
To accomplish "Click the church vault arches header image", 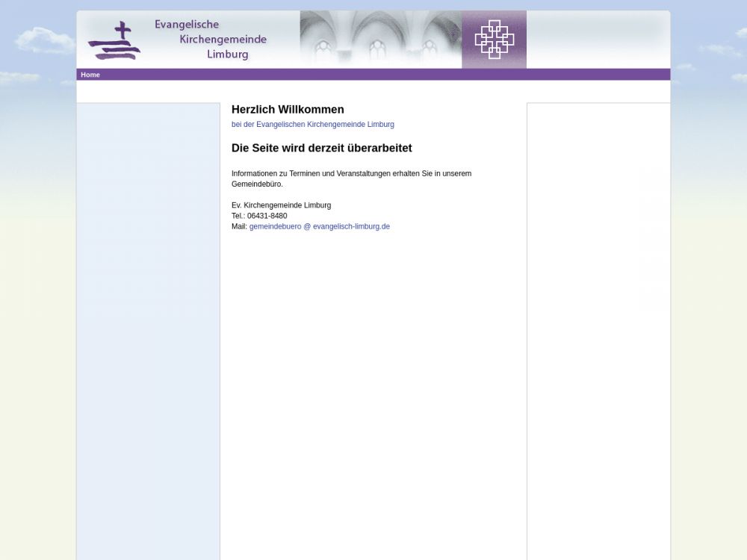I will click(380, 40).
